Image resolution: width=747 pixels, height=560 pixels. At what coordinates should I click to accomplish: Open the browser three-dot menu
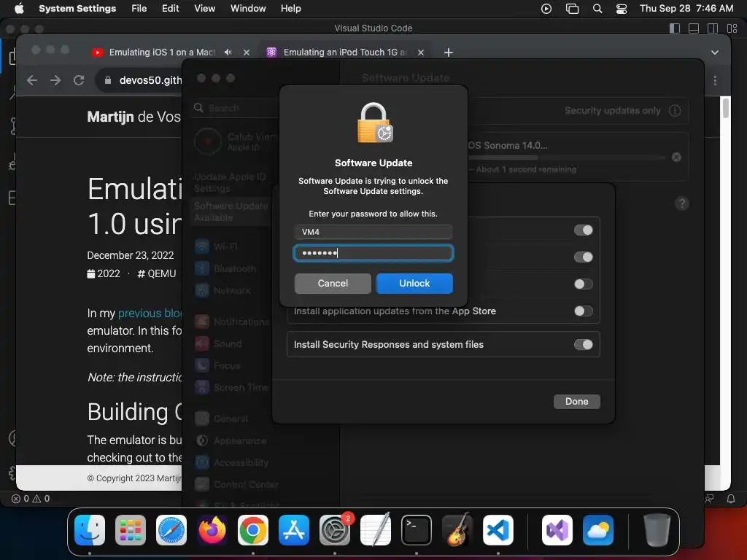point(715,81)
